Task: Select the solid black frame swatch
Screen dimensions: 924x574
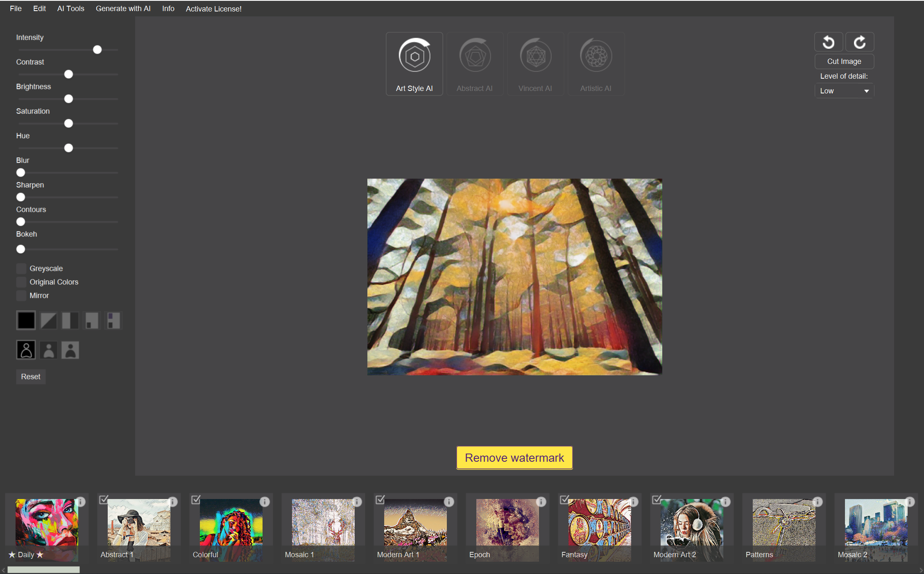Action: [26, 320]
